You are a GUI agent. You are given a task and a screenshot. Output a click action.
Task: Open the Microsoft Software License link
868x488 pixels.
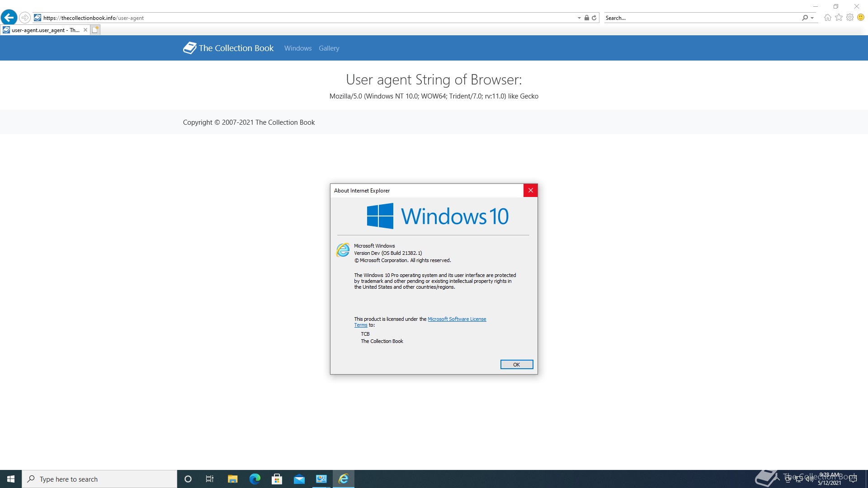[457, 319]
